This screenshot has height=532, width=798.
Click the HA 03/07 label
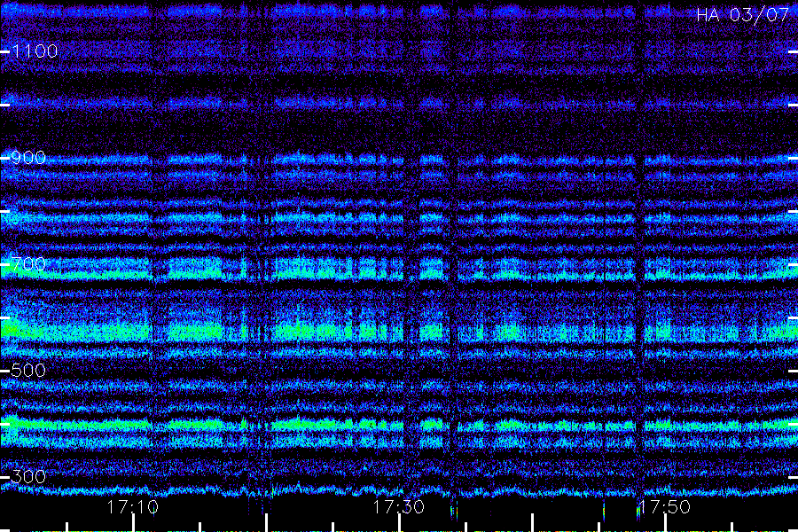[742, 15]
